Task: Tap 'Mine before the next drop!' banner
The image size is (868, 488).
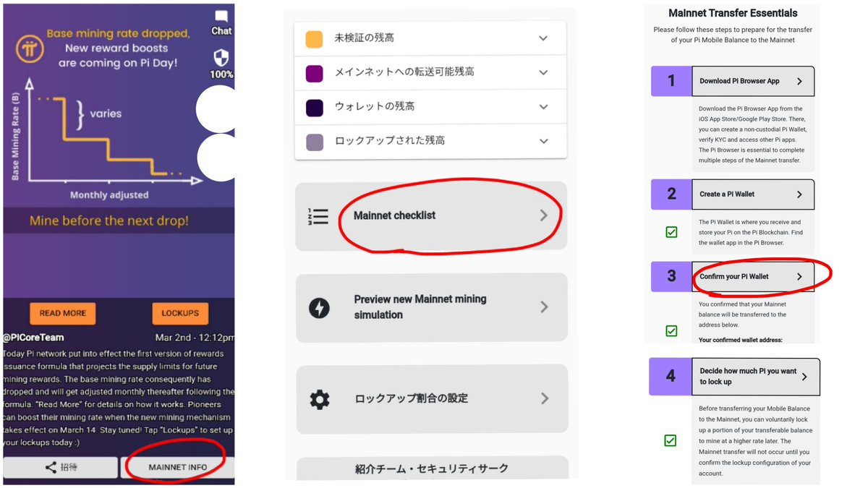Action: point(109,221)
